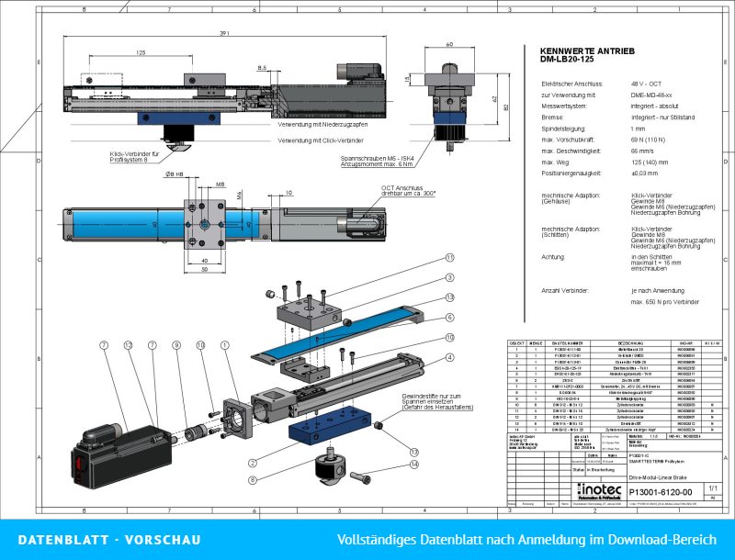Open the Download-Bereich banner text
Image resolution: width=735 pixels, height=560 pixels.
click(x=526, y=540)
